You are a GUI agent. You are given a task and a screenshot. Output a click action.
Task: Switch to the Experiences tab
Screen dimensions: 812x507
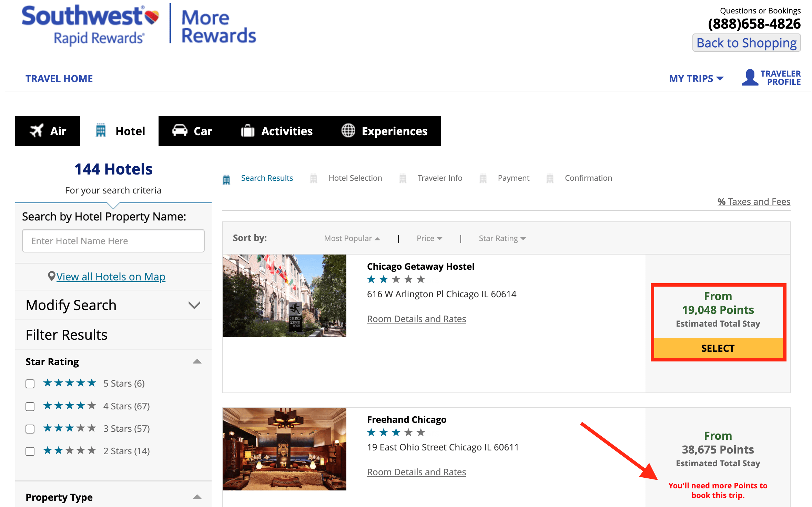(384, 131)
